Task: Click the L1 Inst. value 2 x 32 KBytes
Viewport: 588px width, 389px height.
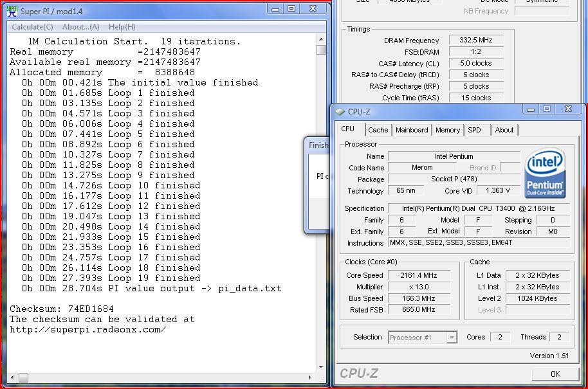Action: pyautogui.click(x=537, y=287)
